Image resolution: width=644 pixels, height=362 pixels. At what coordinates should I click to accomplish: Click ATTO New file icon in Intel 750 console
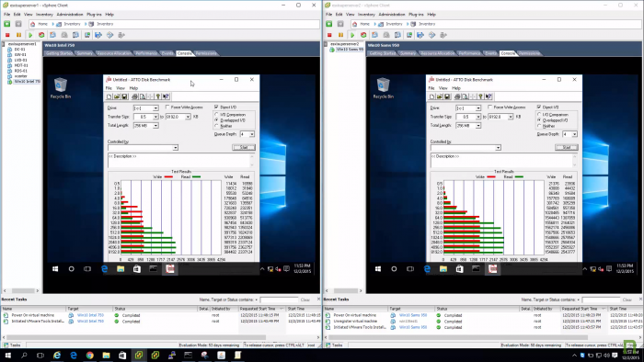[109, 96]
